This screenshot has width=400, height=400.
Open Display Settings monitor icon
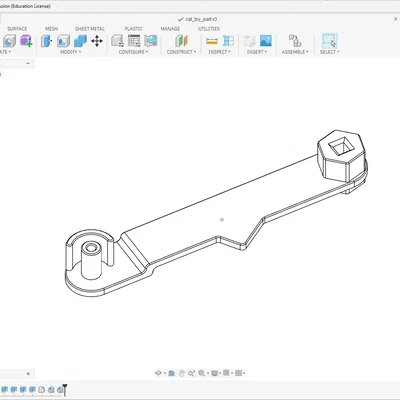pyautogui.click(x=214, y=373)
